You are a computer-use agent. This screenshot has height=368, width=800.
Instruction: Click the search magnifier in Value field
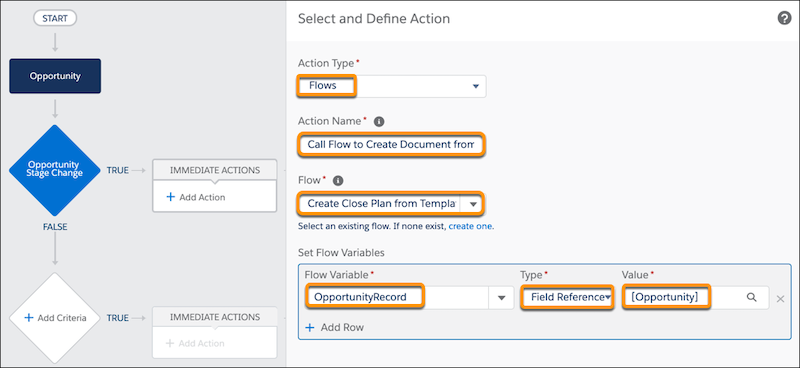(x=751, y=297)
